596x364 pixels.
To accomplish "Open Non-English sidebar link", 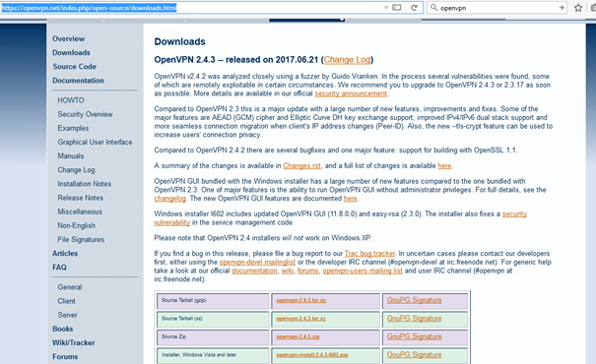I will (x=77, y=225).
